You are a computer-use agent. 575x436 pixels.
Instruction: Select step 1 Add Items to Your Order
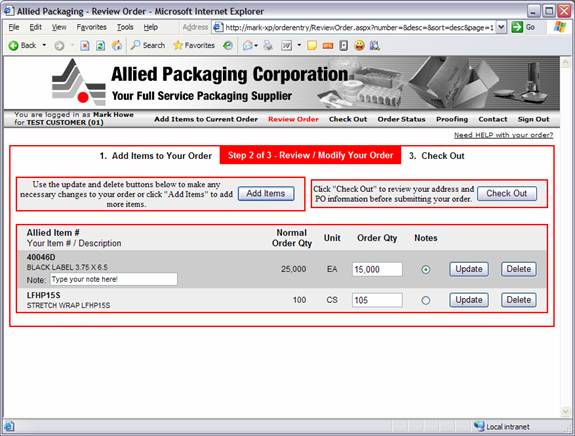coord(155,156)
